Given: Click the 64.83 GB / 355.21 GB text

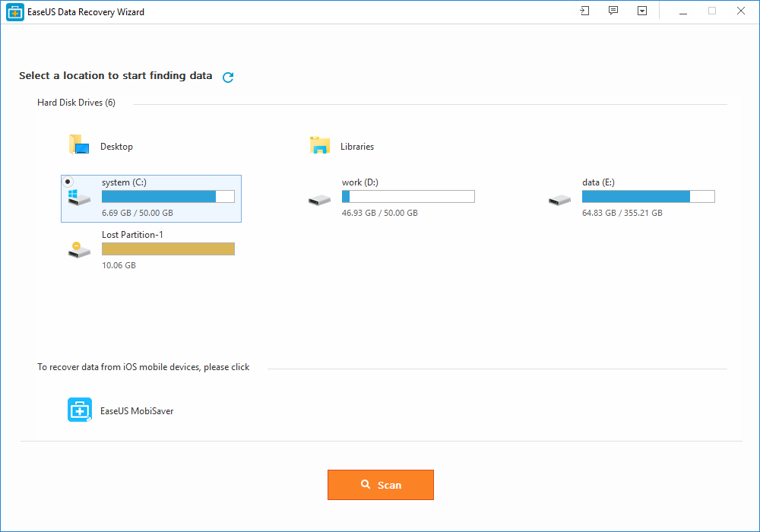Looking at the screenshot, I should 622,213.
